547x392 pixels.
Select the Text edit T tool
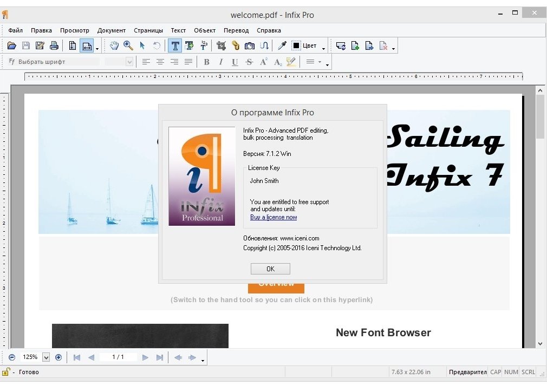click(175, 45)
